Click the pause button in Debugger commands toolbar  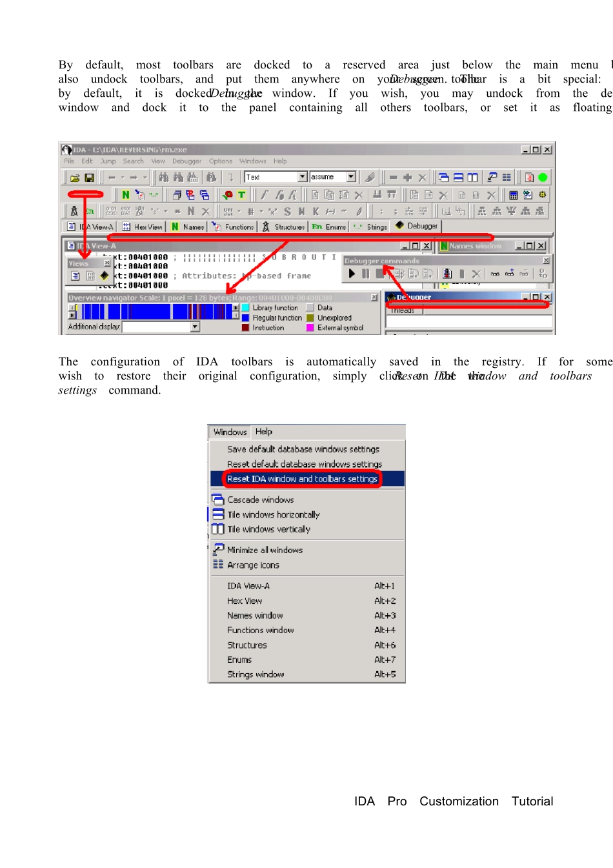365,274
